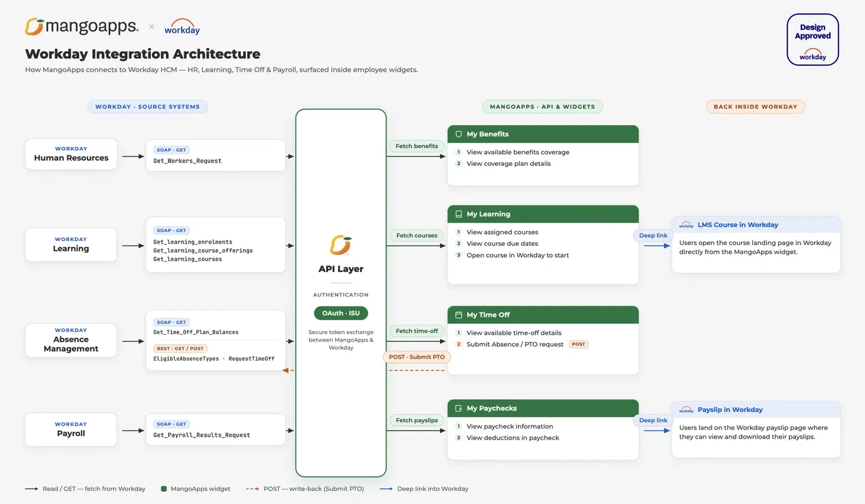
Task: Click the My Learning widget header
Action: (543, 214)
